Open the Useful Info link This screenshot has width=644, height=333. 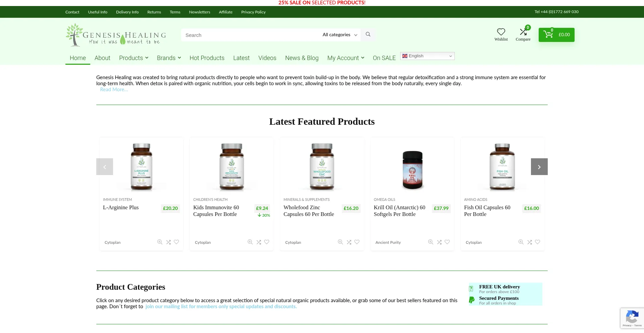tap(98, 12)
